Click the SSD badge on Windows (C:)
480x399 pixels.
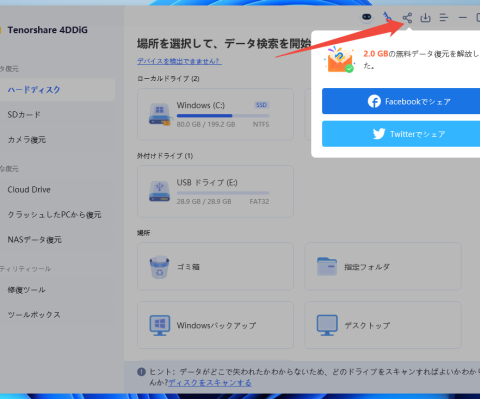coord(261,105)
